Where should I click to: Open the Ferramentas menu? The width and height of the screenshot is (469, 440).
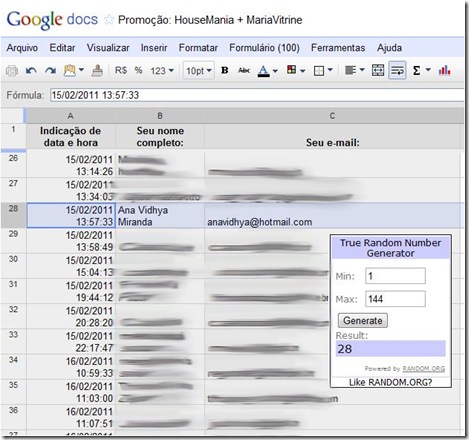click(338, 48)
